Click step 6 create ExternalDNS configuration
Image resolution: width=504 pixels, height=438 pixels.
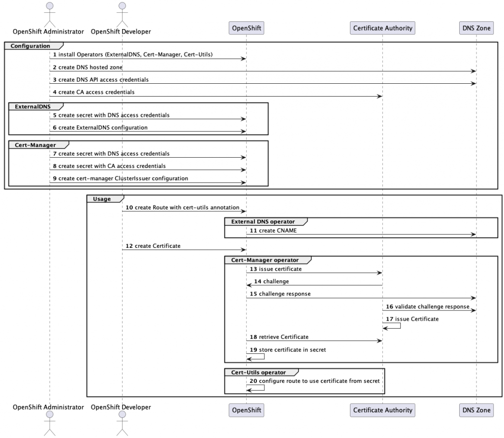click(x=100, y=128)
